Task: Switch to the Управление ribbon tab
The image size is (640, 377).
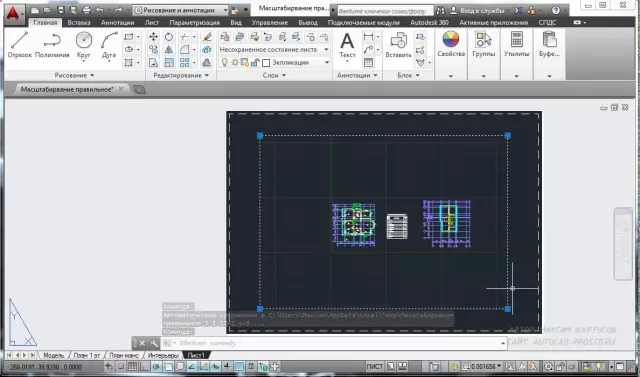Action: click(269, 23)
